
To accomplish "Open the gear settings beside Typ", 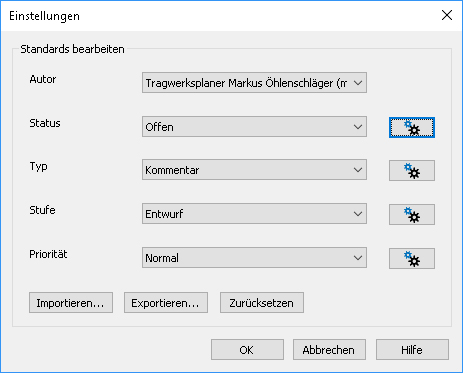I will pyautogui.click(x=412, y=171).
